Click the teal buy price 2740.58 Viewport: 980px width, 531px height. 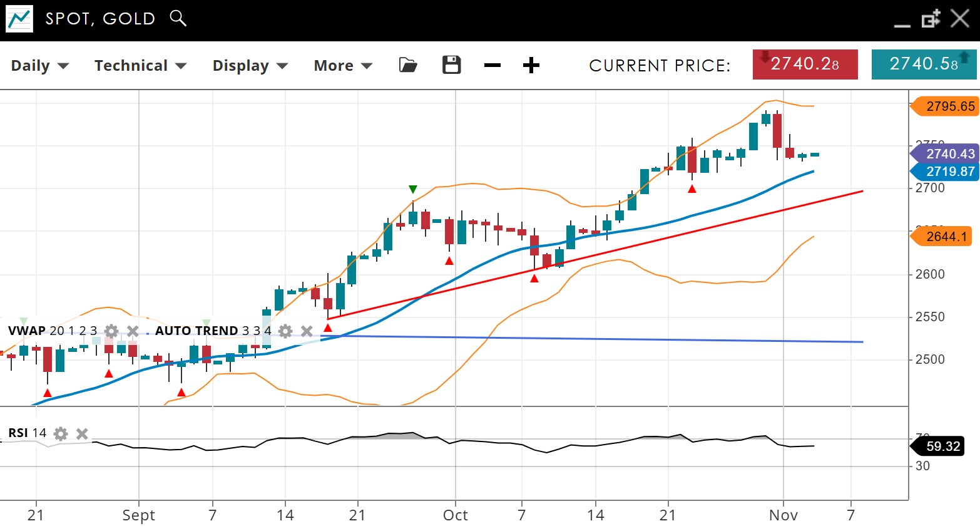(x=924, y=64)
